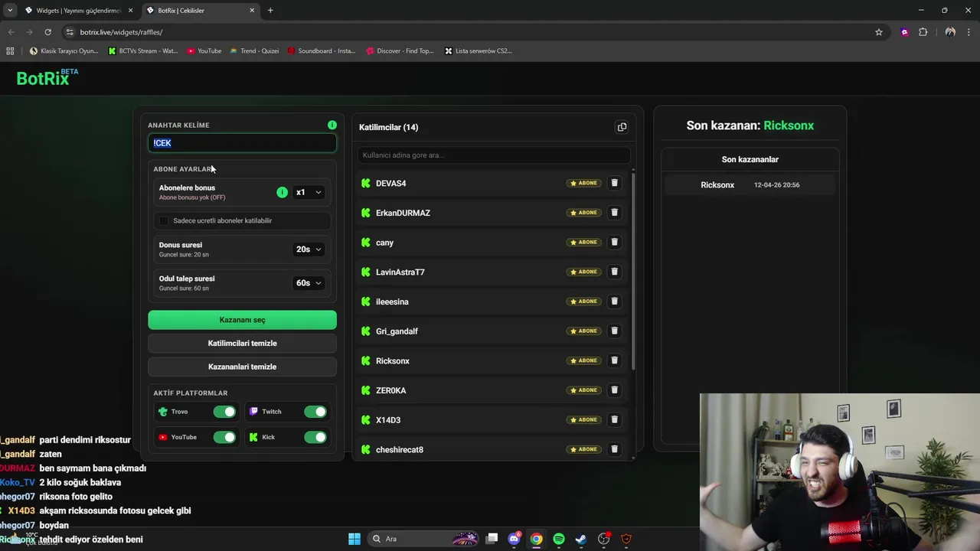Remove Gri_gandalf with trash icon
Image resolution: width=980 pixels, height=551 pixels.
click(614, 331)
